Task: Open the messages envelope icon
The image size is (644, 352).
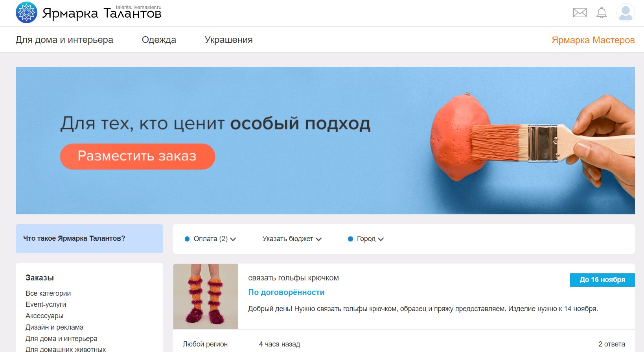Action: [580, 13]
